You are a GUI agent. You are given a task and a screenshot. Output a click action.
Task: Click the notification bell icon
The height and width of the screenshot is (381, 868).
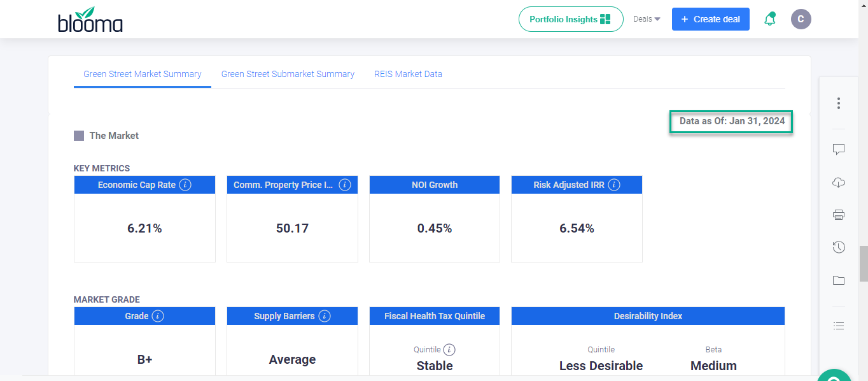click(770, 19)
